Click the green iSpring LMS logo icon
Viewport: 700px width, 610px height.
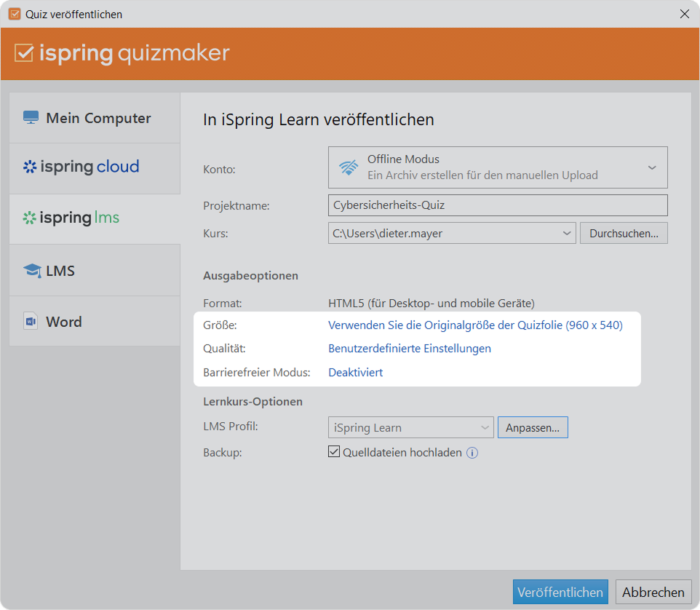click(x=30, y=218)
